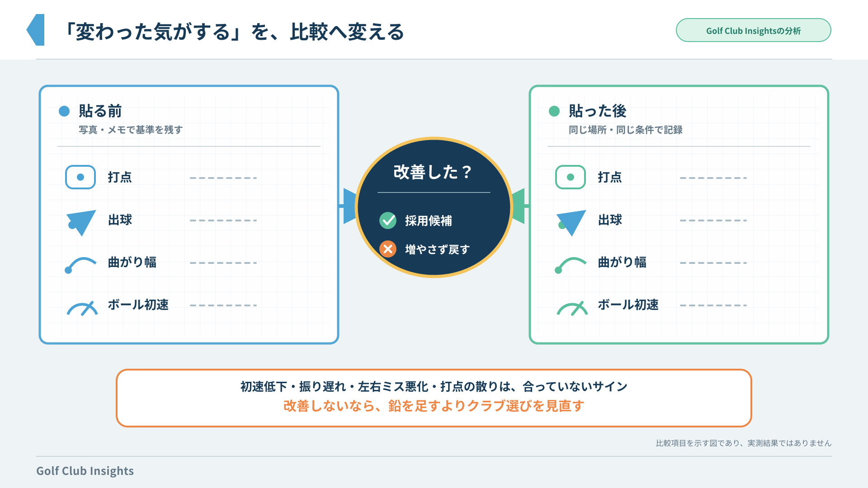Click the 打点 label in the 貼る前 panel
The height and width of the screenshot is (488, 868).
[x=120, y=177]
